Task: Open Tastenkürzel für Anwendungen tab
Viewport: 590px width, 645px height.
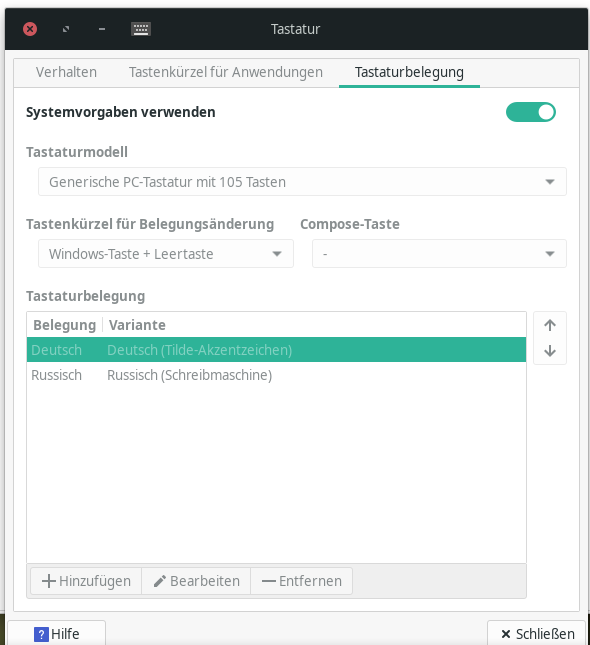Action: coord(226,72)
